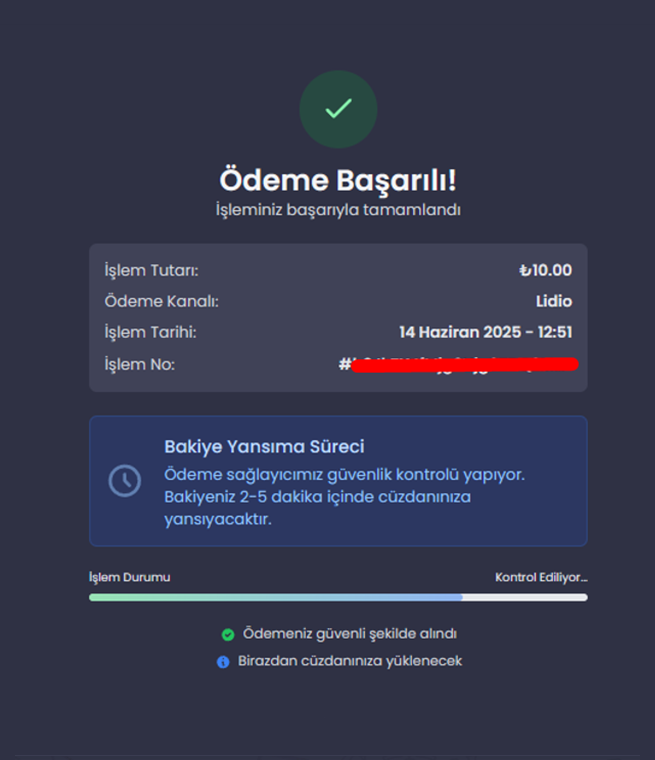
Task: Select the 14 Haziran 2025 date value
Action: (460, 332)
